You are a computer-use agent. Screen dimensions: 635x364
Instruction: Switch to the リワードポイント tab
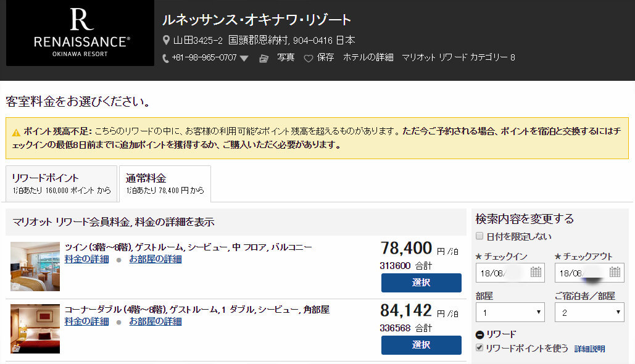[61, 183]
